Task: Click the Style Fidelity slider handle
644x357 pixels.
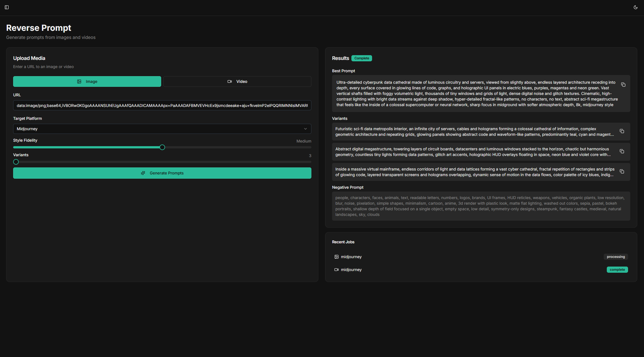Action: 162,147
